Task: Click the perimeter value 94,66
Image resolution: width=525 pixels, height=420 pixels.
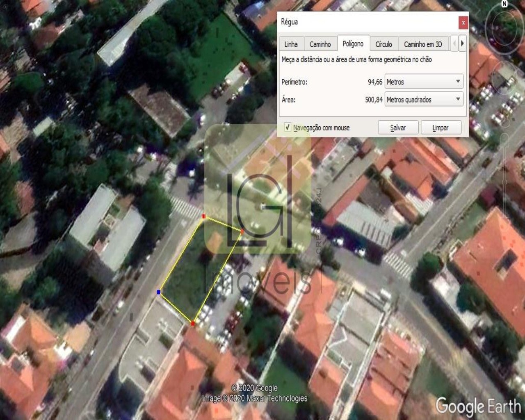Action: pyautogui.click(x=375, y=82)
